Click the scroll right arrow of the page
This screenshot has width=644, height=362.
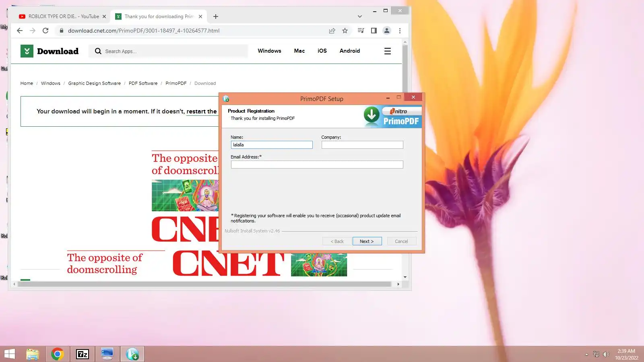click(398, 284)
